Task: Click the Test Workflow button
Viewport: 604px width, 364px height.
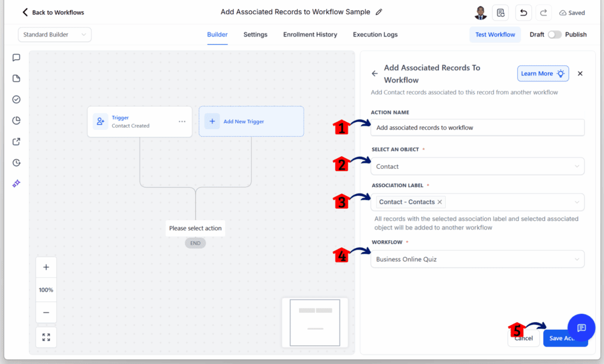Action: (x=495, y=34)
